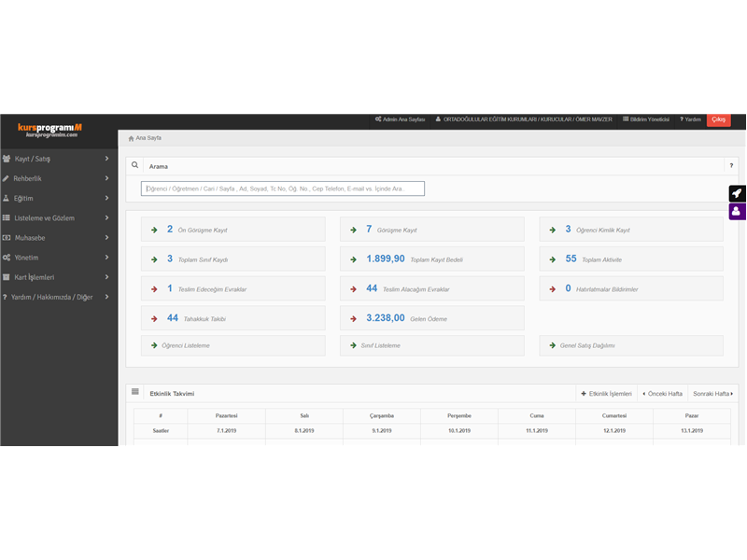Screen dimensions: 747x560
Task: Open Genel Satış Dağılımı tile
Action: 631,345
